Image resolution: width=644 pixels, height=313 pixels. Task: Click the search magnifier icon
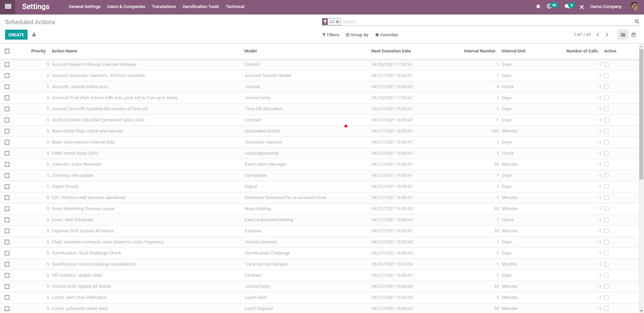tap(637, 22)
